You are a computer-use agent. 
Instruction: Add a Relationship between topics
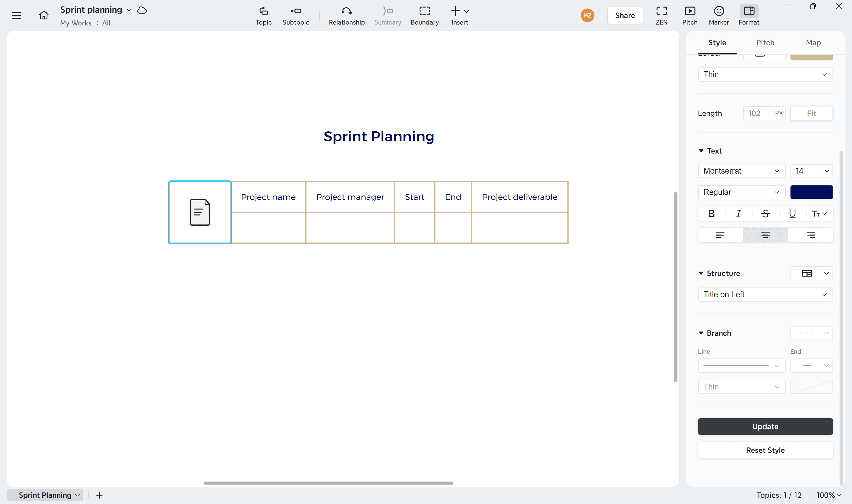pyautogui.click(x=346, y=15)
